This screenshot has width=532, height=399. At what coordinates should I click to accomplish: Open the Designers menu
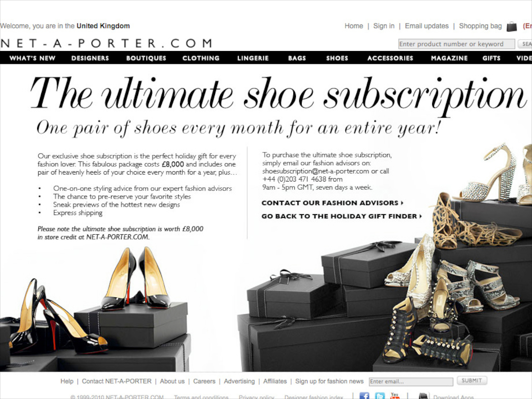click(x=90, y=58)
